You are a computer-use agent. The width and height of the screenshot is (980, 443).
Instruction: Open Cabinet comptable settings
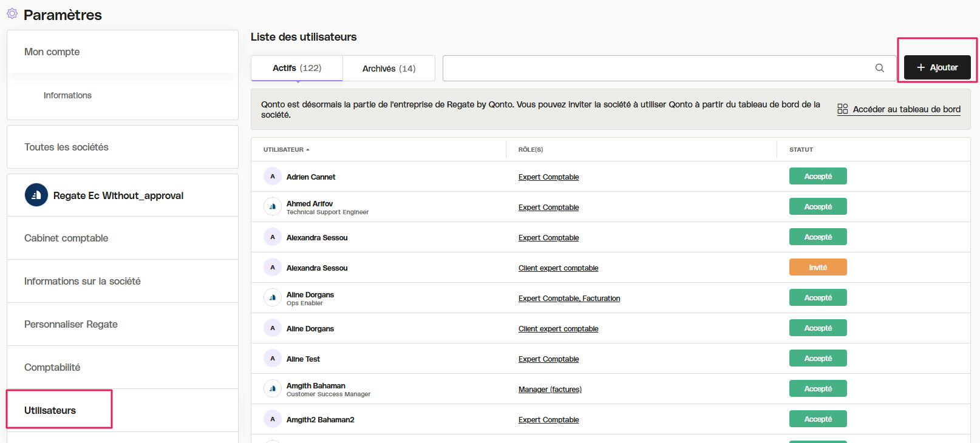coord(123,238)
